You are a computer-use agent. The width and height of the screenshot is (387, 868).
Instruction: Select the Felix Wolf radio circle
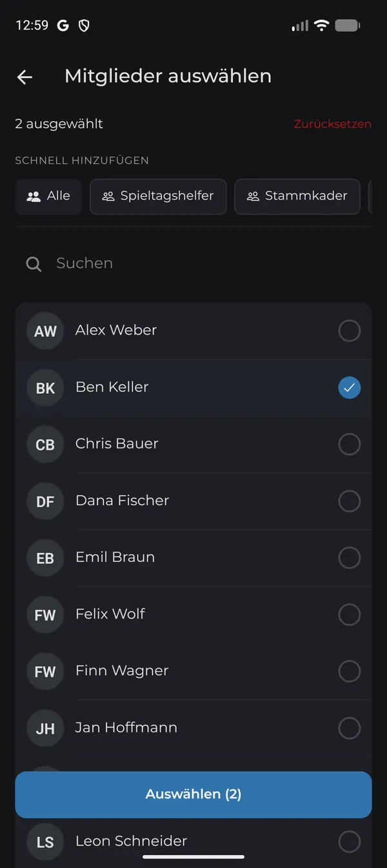350,614
